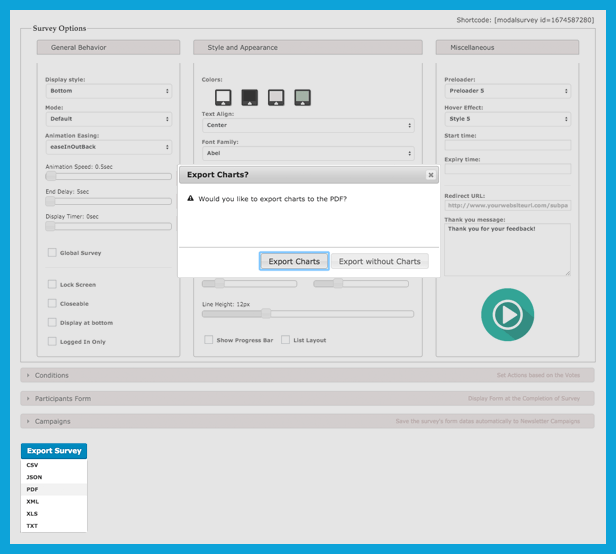
Task: Open the Preloader dropdown
Action: click(x=508, y=91)
